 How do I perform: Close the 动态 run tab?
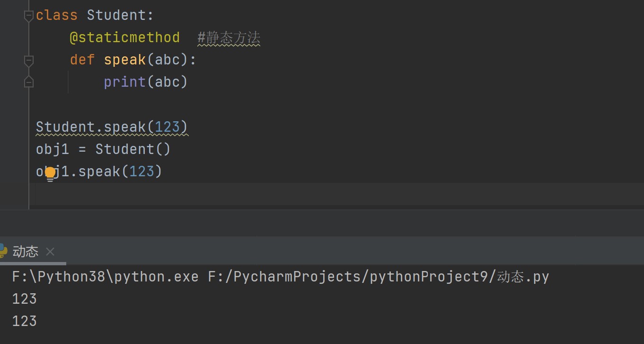tap(50, 252)
